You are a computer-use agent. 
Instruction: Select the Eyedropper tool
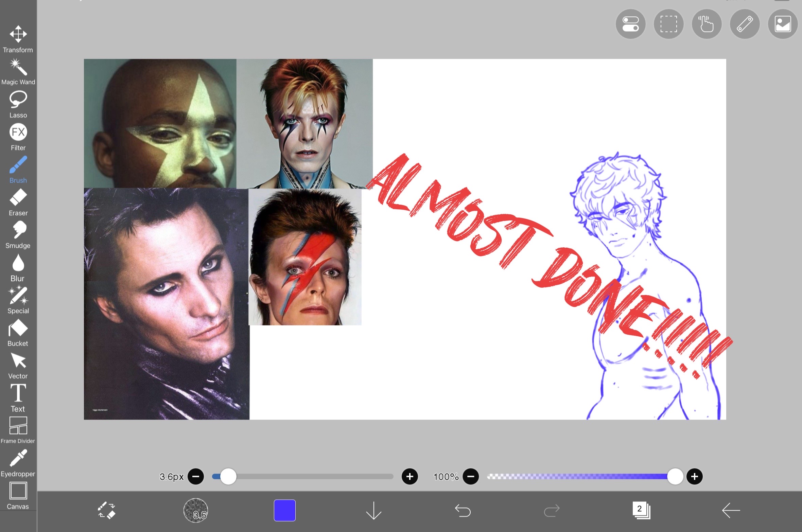point(18,463)
